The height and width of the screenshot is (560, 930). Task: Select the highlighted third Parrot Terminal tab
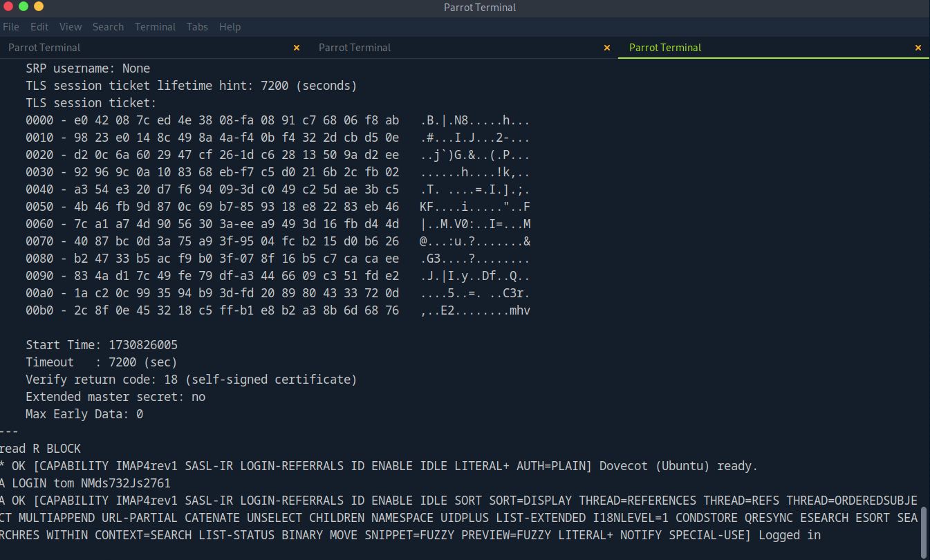pyautogui.click(x=665, y=48)
